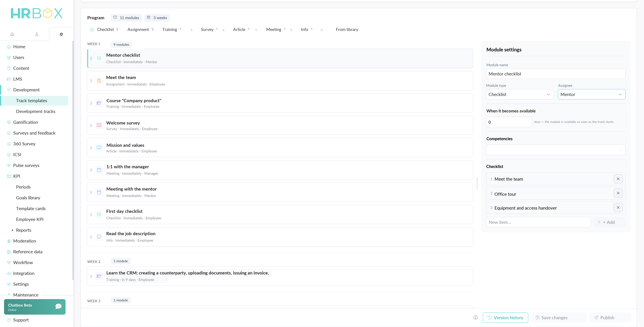644x327 pixels.
Task: Add a Checklist module
Action: pyautogui.click(x=105, y=30)
